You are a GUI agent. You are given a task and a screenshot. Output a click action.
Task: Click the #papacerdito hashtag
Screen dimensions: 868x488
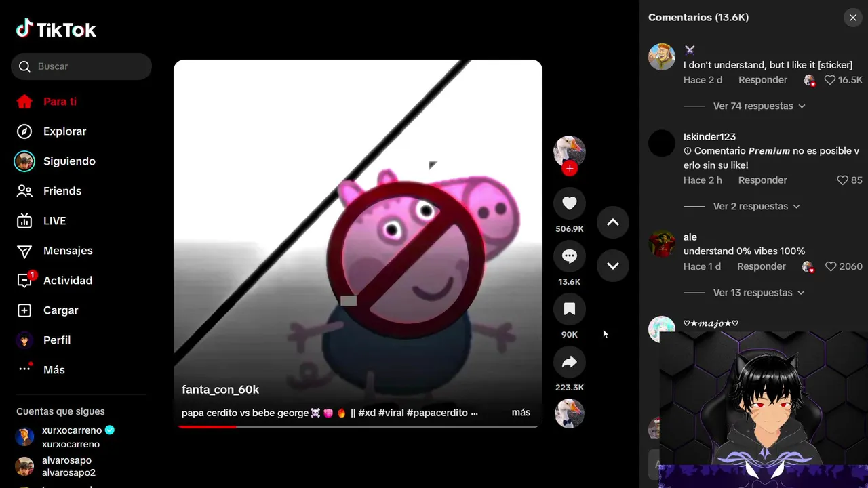pyautogui.click(x=438, y=412)
